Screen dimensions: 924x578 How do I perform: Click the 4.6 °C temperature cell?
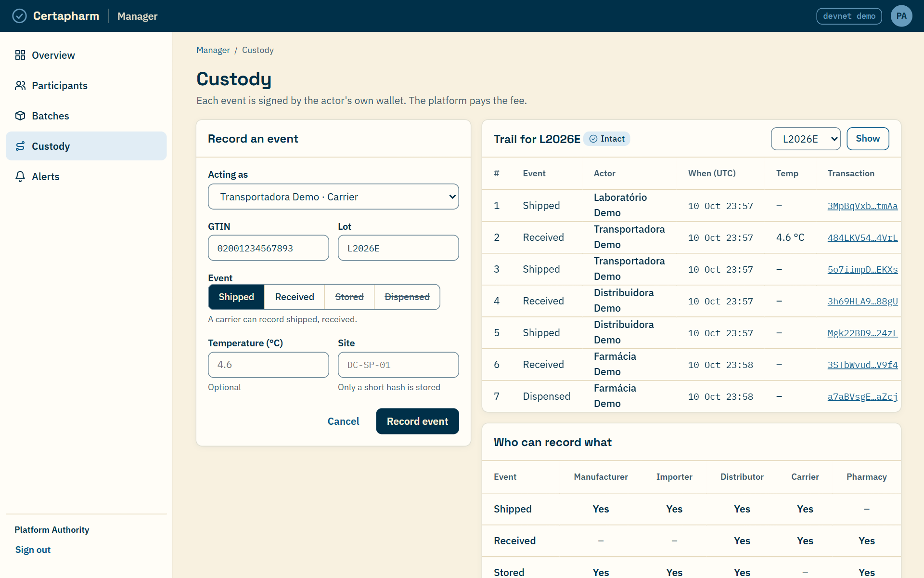790,237
